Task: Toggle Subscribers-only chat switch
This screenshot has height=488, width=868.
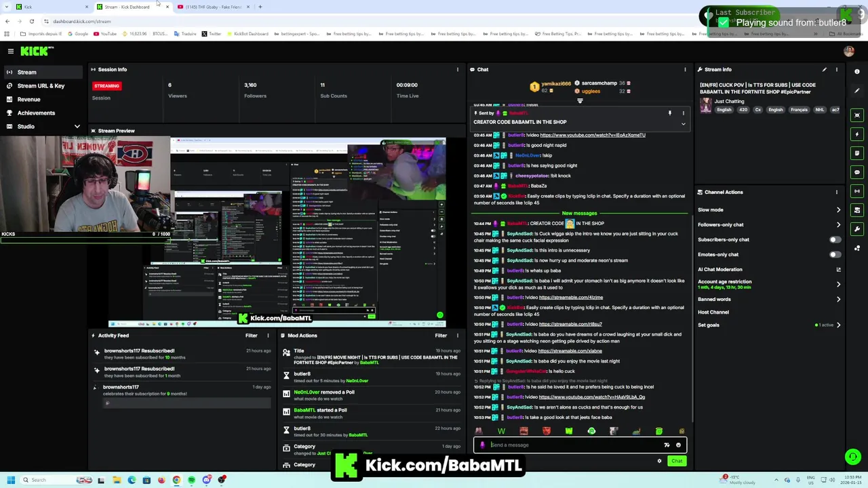Action: (835, 239)
